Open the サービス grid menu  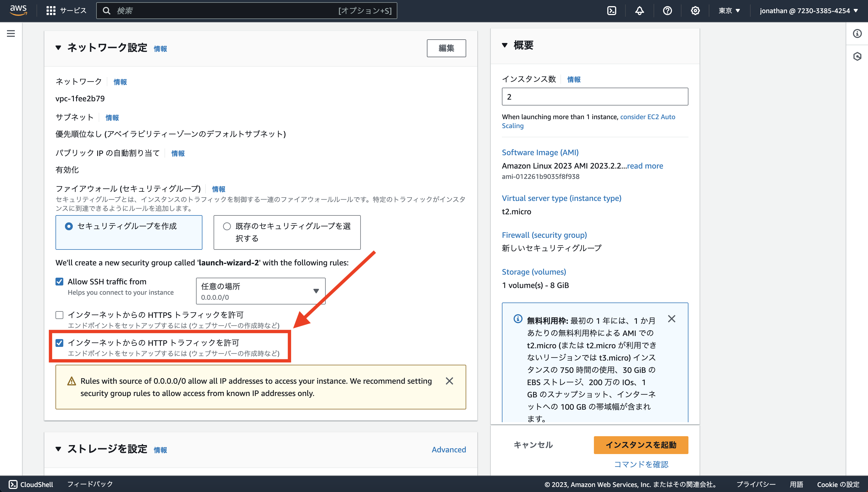[x=66, y=11]
